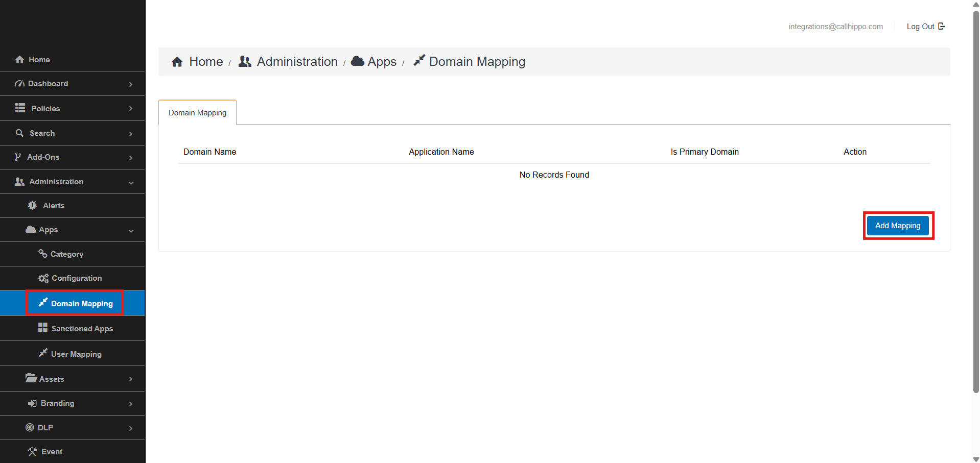Click the Dashboard gauge icon
The width and height of the screenshot is (980, 463).
point(19,84)
